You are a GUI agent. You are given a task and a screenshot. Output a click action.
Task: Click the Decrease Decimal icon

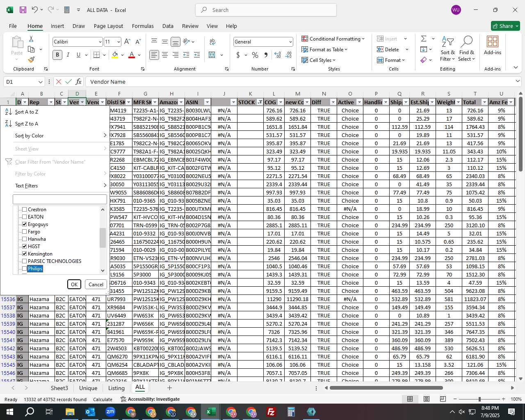click(288, 55)
